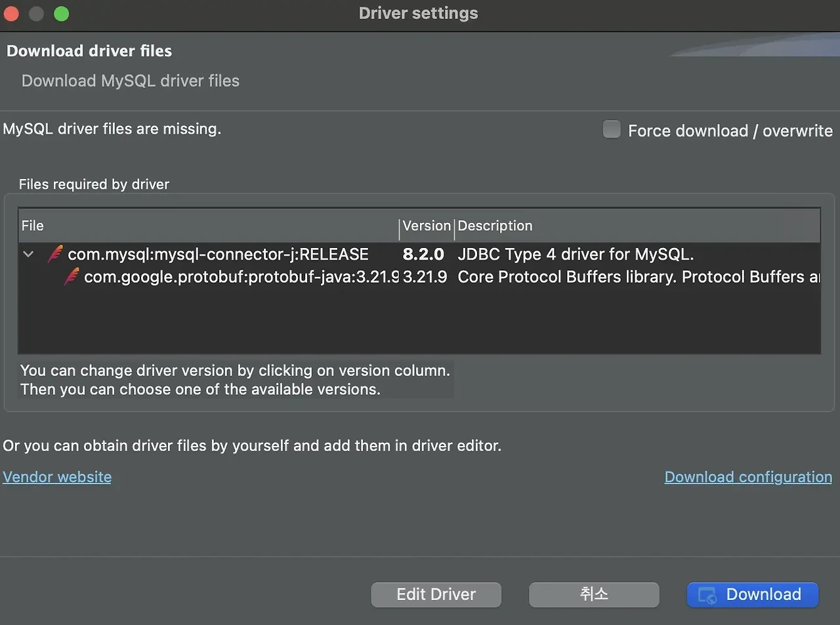Select com.mysql:mysql-connector-j:RELEASE file name
The height and width of the screenshot is (625, 840).
click(218, 254)
